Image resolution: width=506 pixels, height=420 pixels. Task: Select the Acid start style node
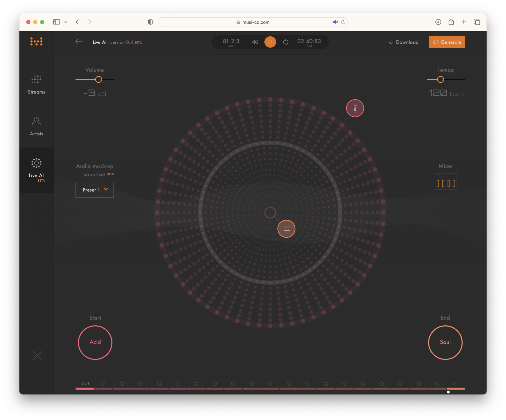[x=95, y=342]
